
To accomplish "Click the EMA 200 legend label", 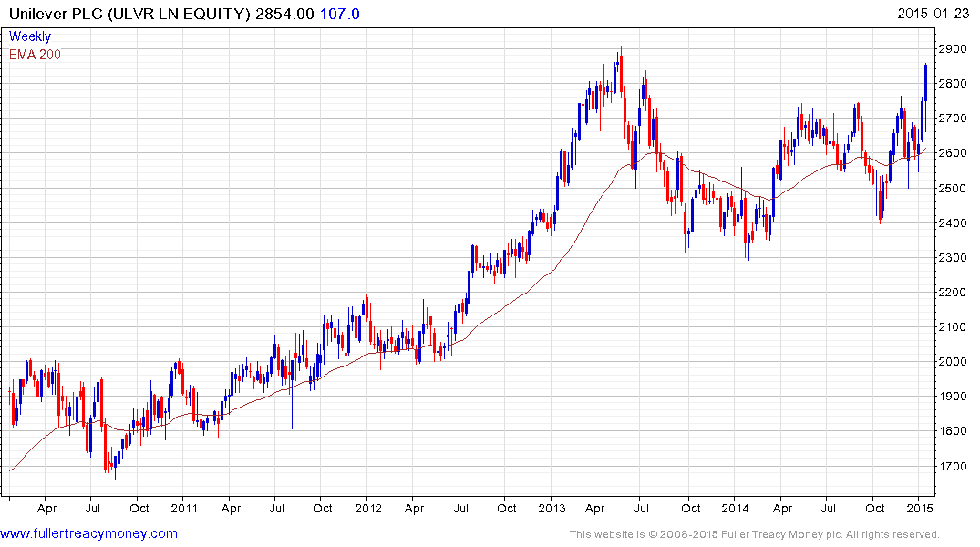I will coord(35,55).
